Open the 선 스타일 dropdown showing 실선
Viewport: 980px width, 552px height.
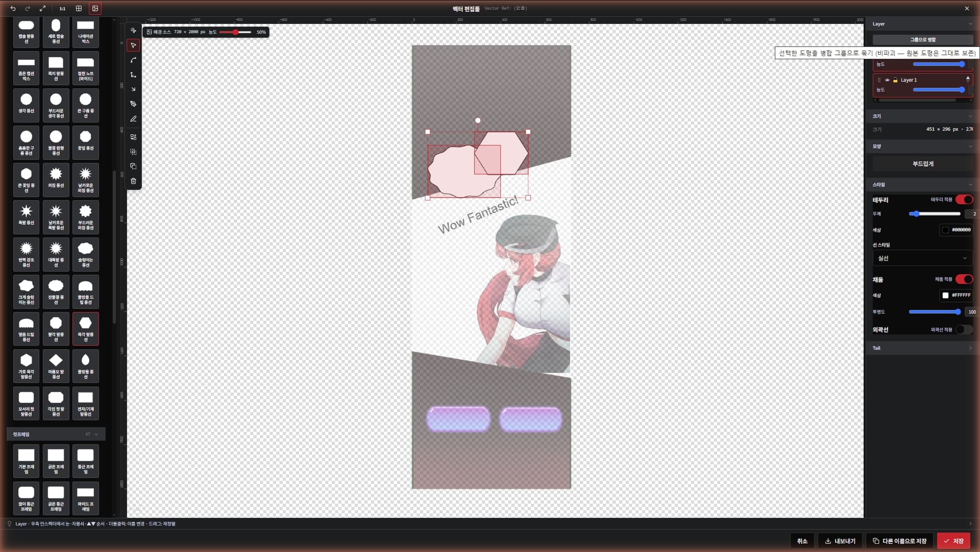tap(922, 258)
